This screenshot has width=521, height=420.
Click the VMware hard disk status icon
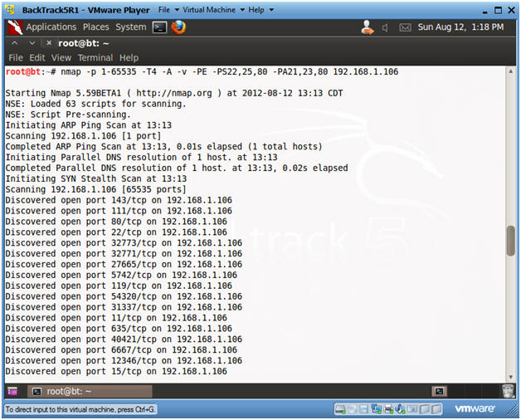340,408
